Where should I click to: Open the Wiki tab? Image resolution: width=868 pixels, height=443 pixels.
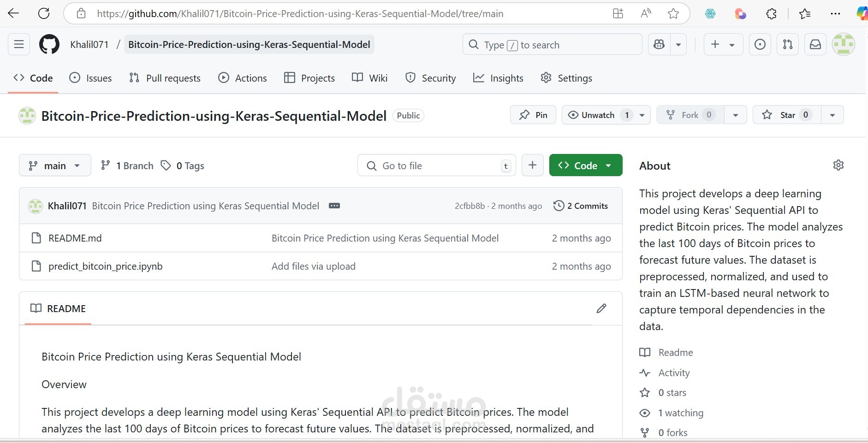click(x=369, y=78)
